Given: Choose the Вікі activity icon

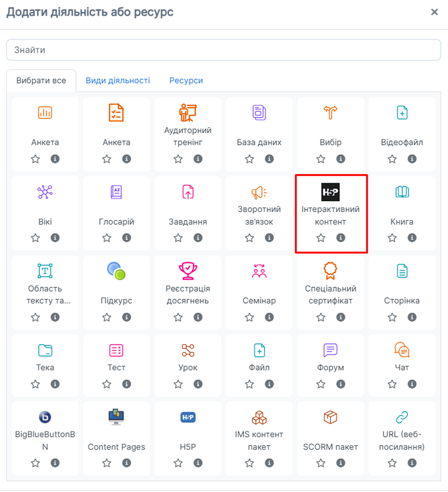Looking at the screenshot, I should (x=45, y=192).
